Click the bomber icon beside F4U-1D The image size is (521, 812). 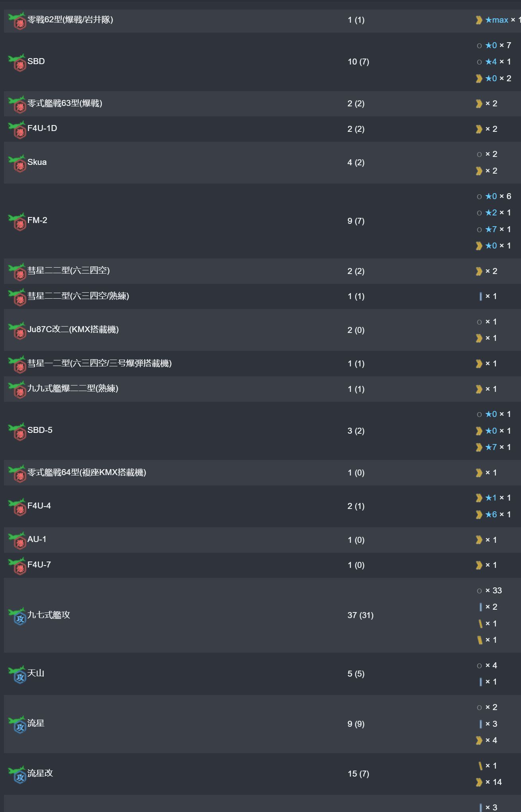[17, 129]
